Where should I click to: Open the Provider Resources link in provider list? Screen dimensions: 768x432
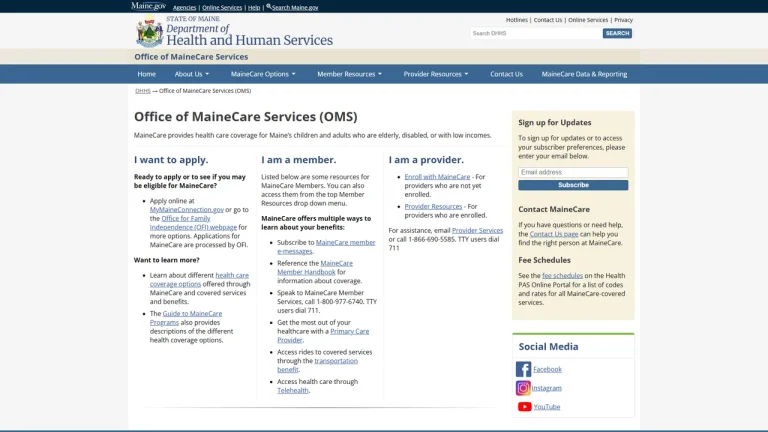433,207
